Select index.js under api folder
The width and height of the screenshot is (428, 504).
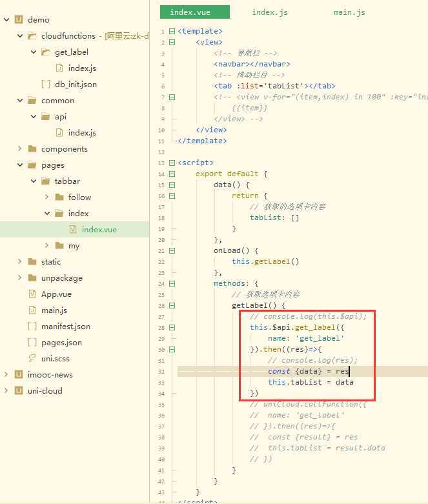[x=82, y=132]
